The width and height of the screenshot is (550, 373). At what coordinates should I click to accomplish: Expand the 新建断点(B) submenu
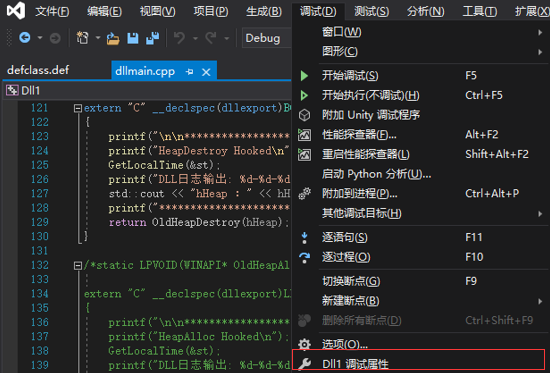click(540, 301)
